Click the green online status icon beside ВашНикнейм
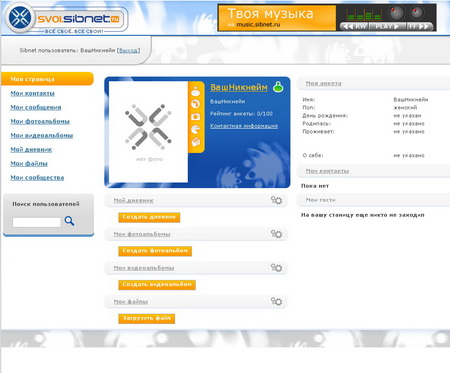 [278, 87]
